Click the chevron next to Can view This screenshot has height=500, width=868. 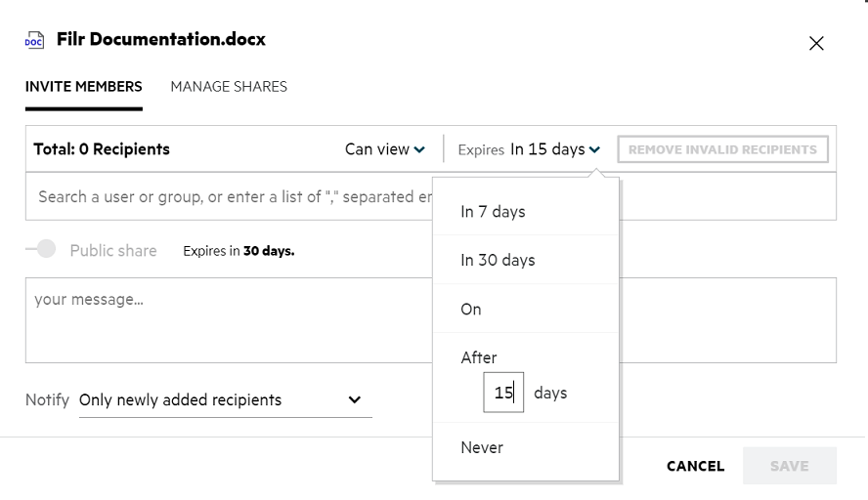419,149
